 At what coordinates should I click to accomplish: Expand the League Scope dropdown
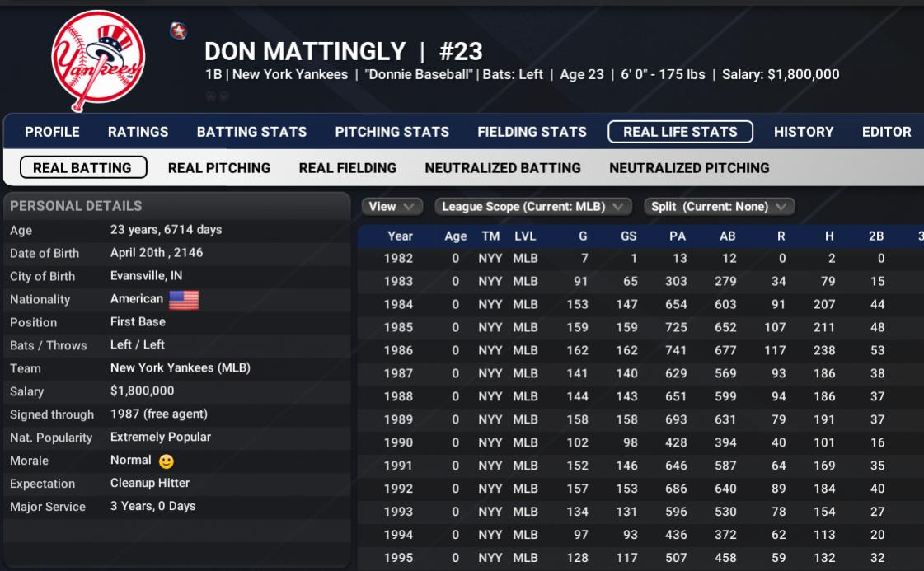point(532,207)
